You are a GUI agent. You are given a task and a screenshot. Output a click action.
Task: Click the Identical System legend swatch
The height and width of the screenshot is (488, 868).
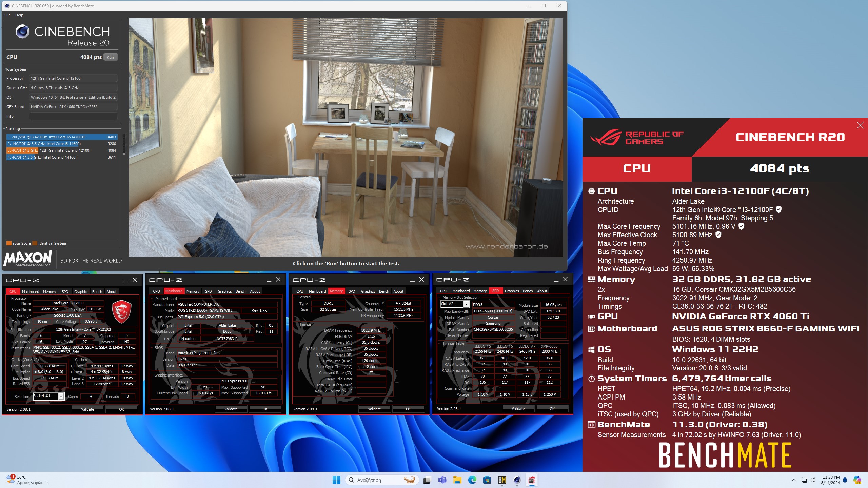(x=35, y=243)
